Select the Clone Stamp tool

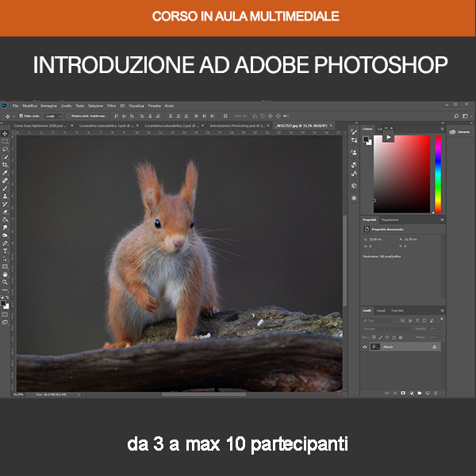tap(5, 196)
